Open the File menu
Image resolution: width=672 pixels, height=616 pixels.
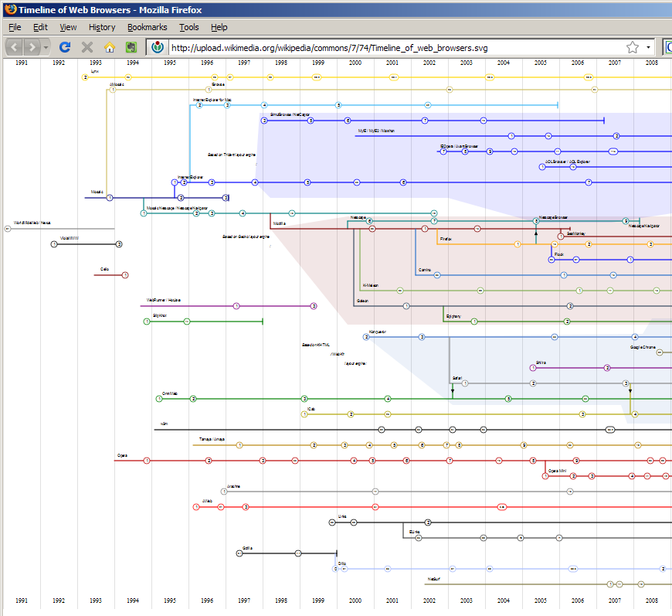pos(15,27)
